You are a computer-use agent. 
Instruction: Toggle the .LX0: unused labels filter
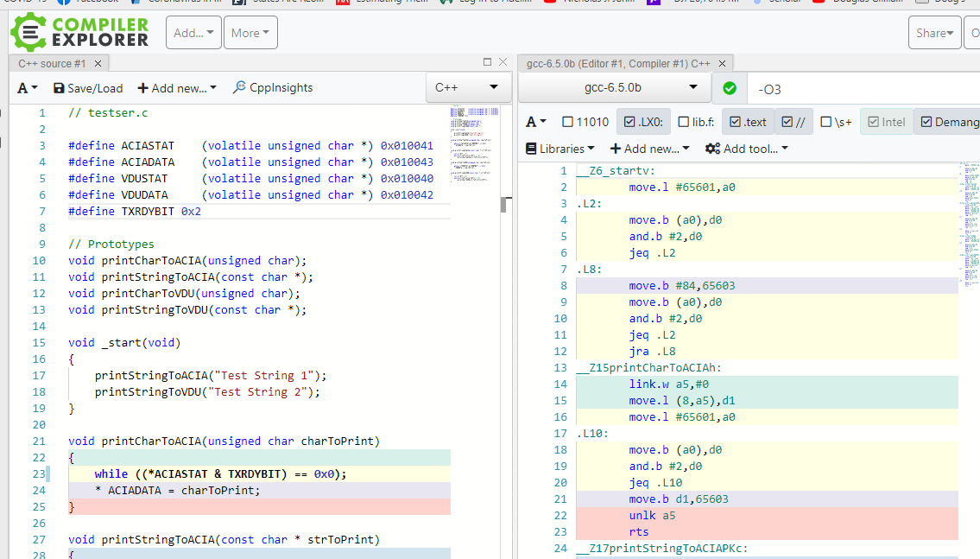642,122
